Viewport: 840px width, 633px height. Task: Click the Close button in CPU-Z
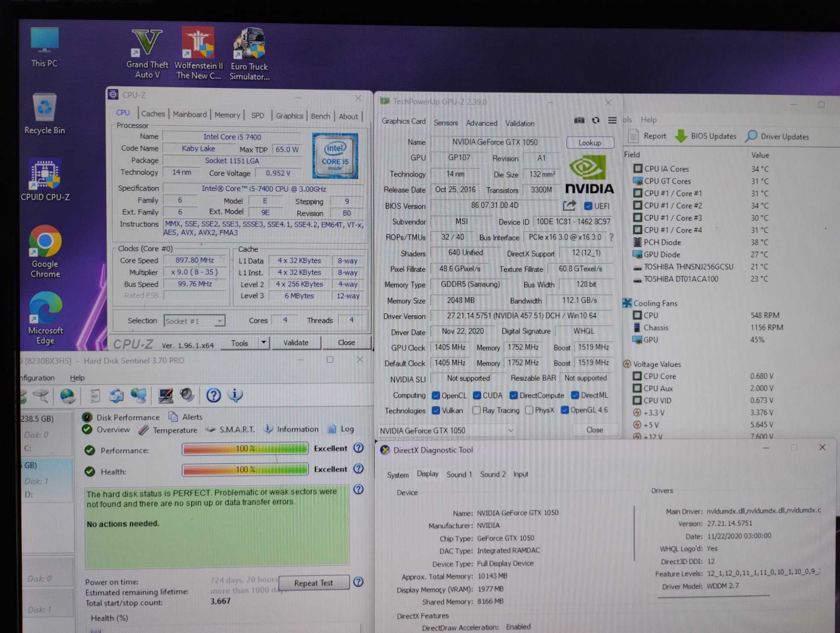346,343
